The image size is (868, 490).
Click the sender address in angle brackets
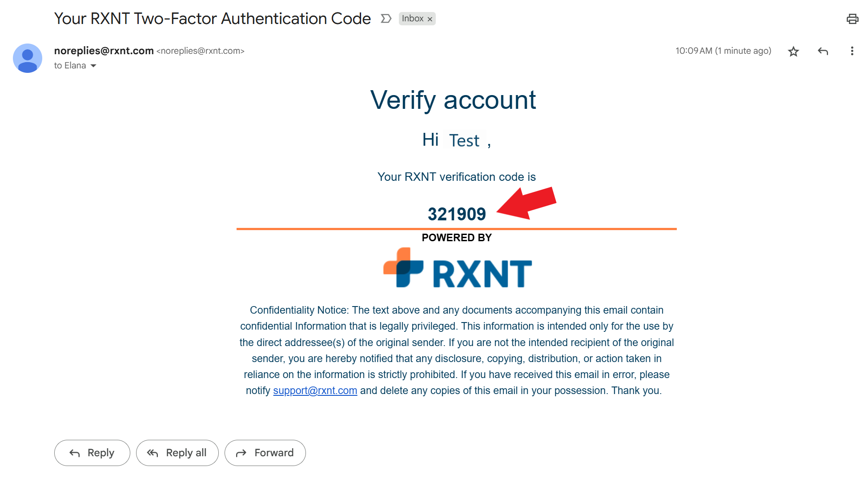tap(200, 51)
